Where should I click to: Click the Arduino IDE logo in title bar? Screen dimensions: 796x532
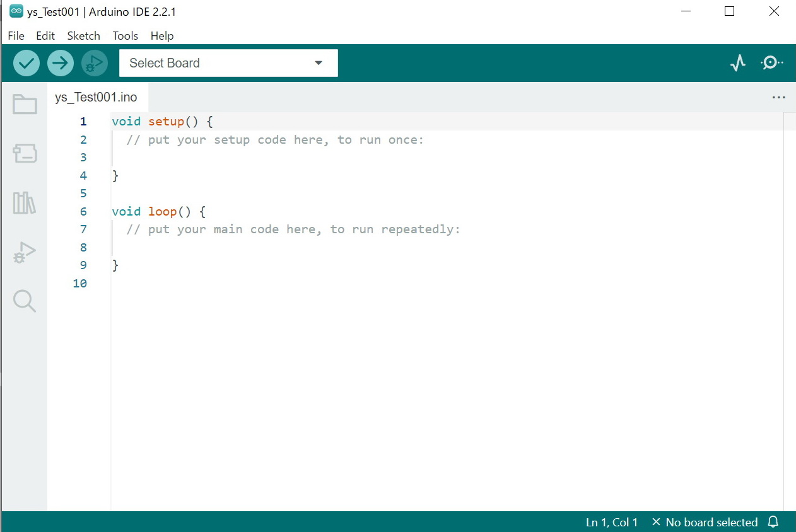point(16,11)
